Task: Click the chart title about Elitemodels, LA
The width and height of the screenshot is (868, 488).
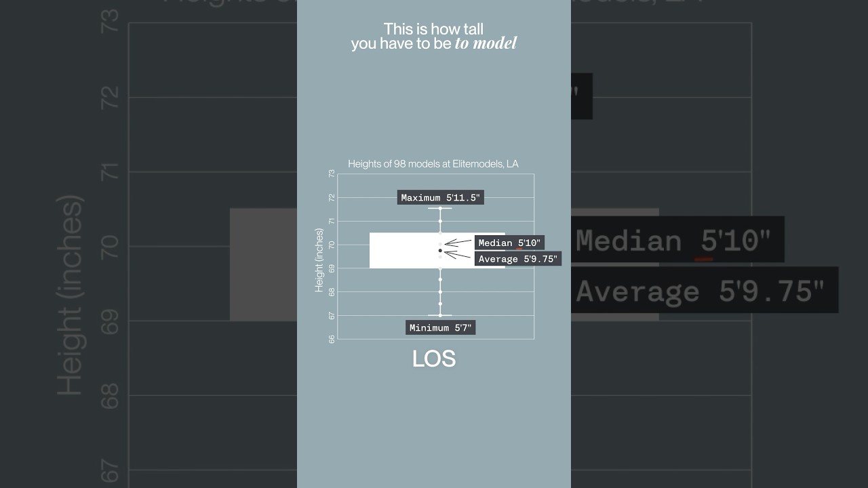Action: pyautogui.click(x=433, y=164)
